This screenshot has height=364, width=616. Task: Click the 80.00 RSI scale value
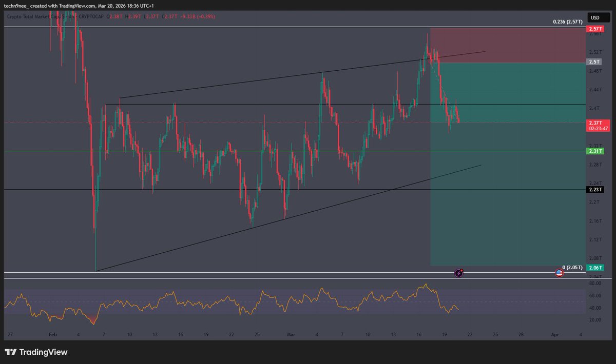(595, 283)
